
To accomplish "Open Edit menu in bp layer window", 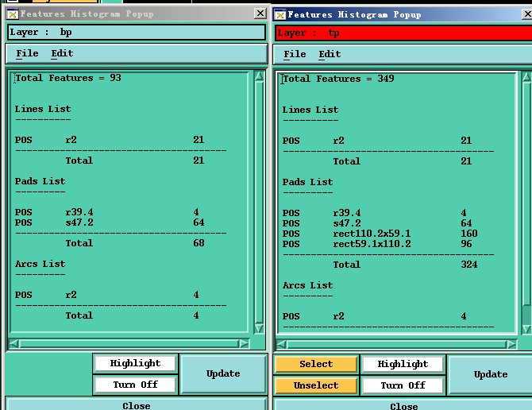I will (x=62, y=53).
